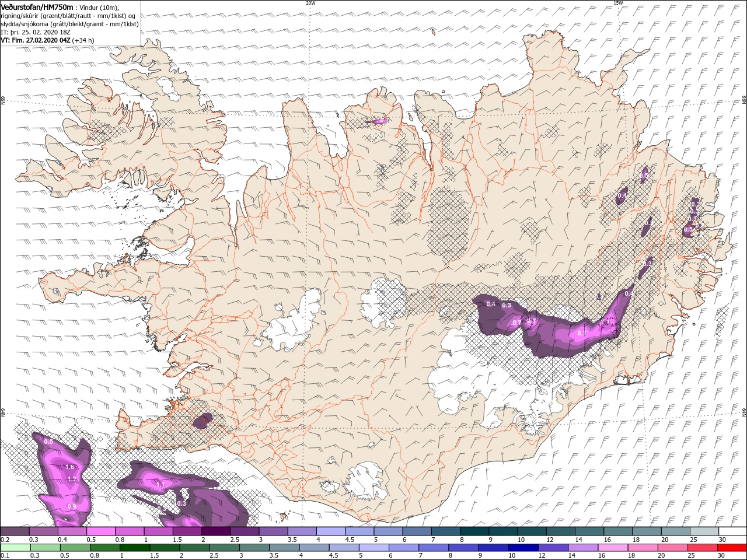The width and height of the screenshot is (747, 560).
Task: Click the 1.6 precipitation value label
Action: point(69,467)
